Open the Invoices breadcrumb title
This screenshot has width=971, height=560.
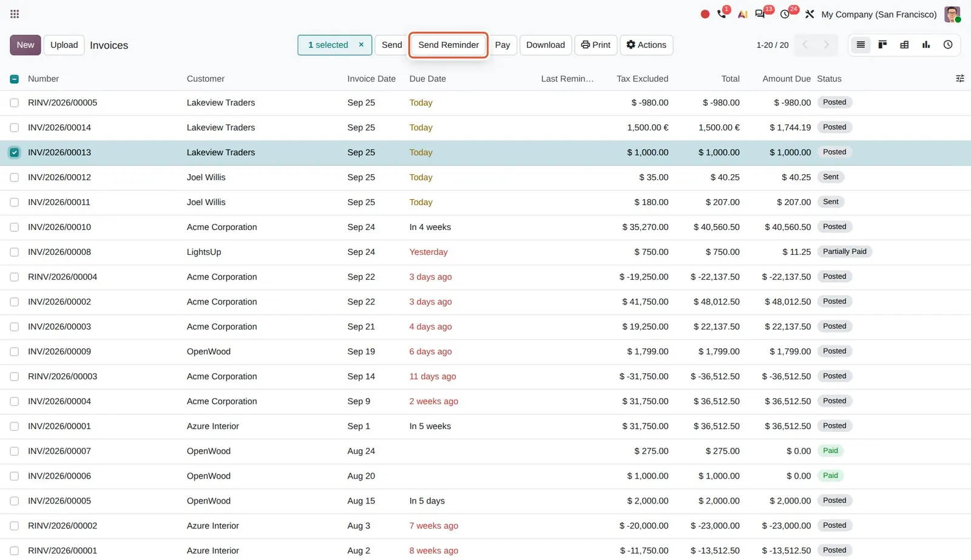(x=109, y=46)
